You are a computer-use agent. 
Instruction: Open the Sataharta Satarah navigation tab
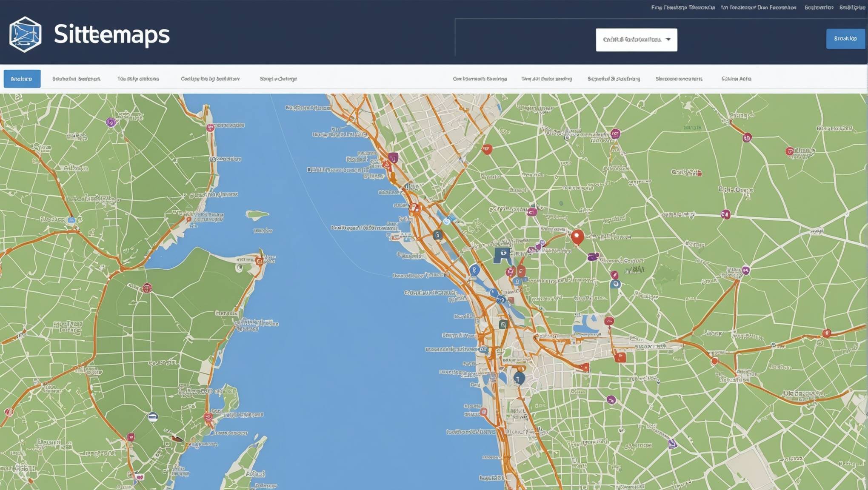coord(76,79)
